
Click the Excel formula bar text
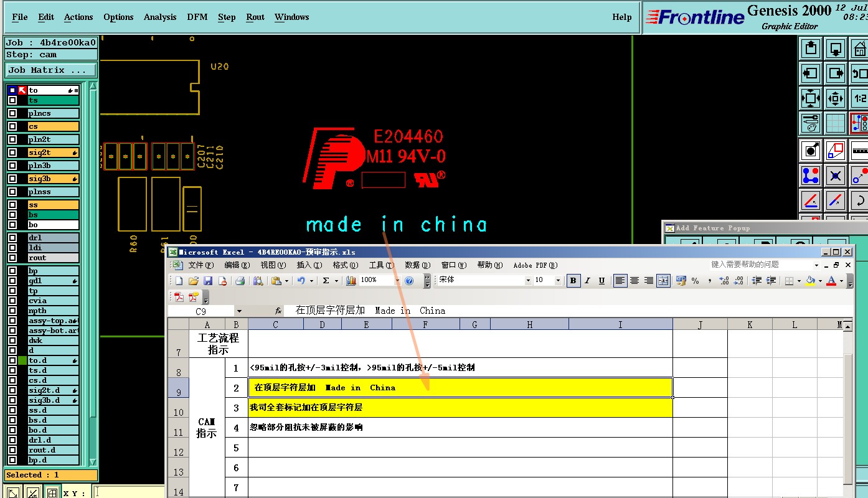pyautogui.click(x=370, y=311)
